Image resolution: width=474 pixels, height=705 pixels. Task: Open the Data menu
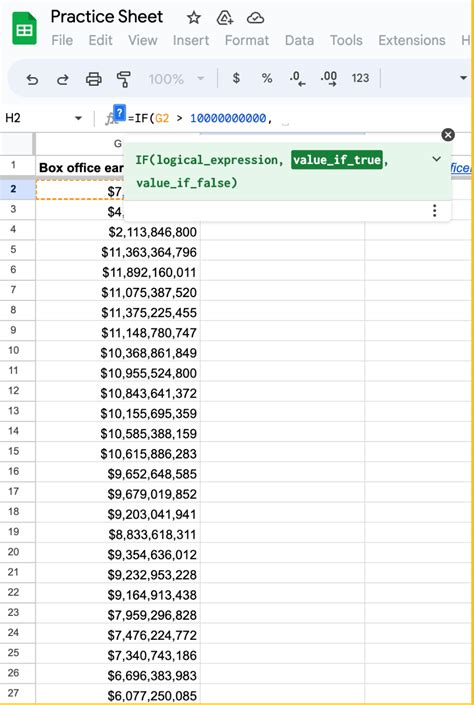coord(299,40)
